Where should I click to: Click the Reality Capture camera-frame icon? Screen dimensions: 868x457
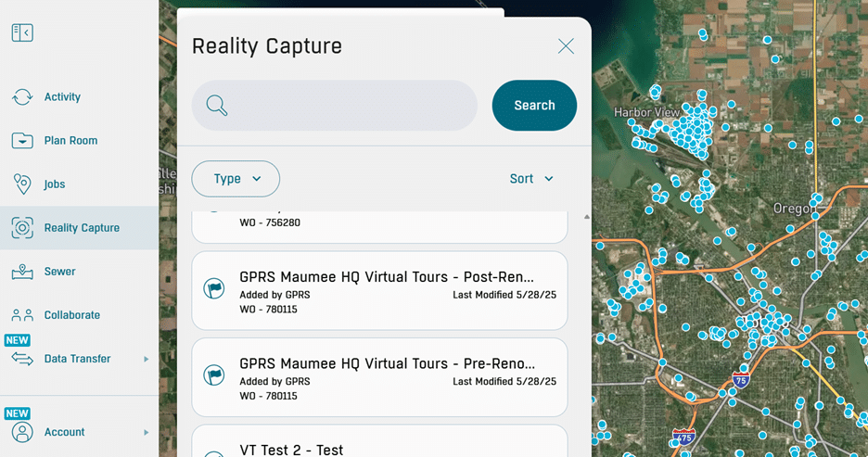pos(22,228)
